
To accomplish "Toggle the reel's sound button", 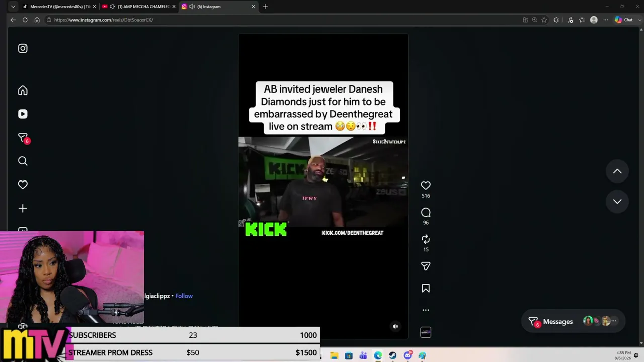I will click(x=395, y=326).
